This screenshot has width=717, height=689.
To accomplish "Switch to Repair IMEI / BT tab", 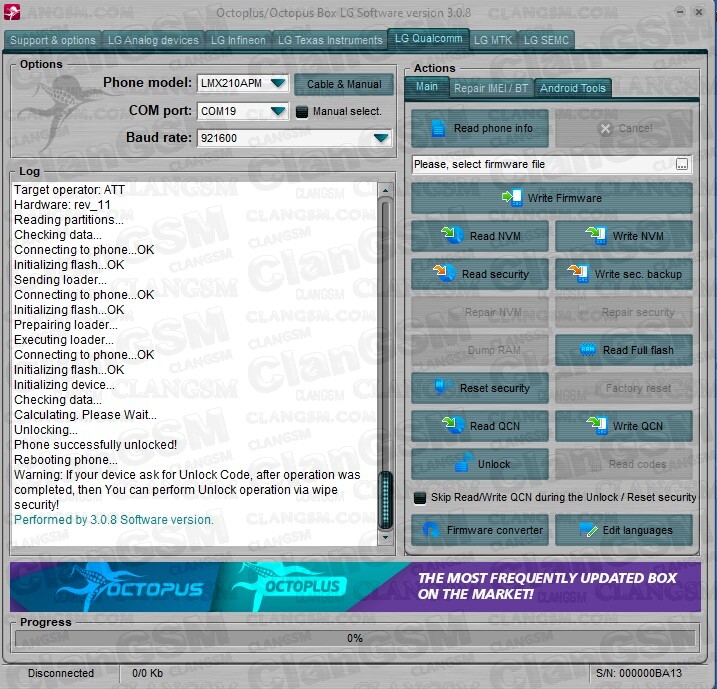I will [491, 88].
